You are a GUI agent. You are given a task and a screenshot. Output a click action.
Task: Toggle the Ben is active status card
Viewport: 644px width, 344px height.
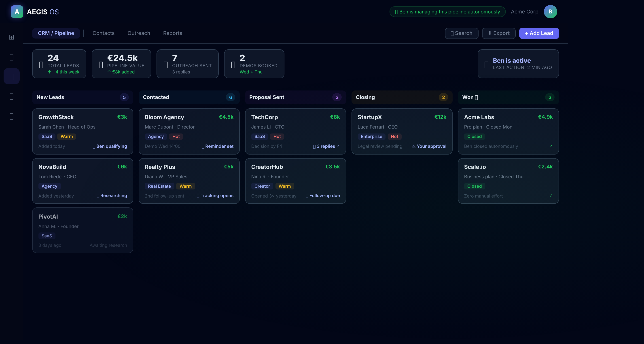[x=518, y=64]
